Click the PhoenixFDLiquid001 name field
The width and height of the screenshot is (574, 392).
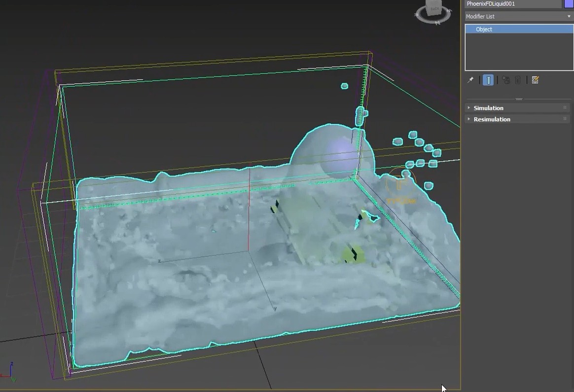pos(513,4)
